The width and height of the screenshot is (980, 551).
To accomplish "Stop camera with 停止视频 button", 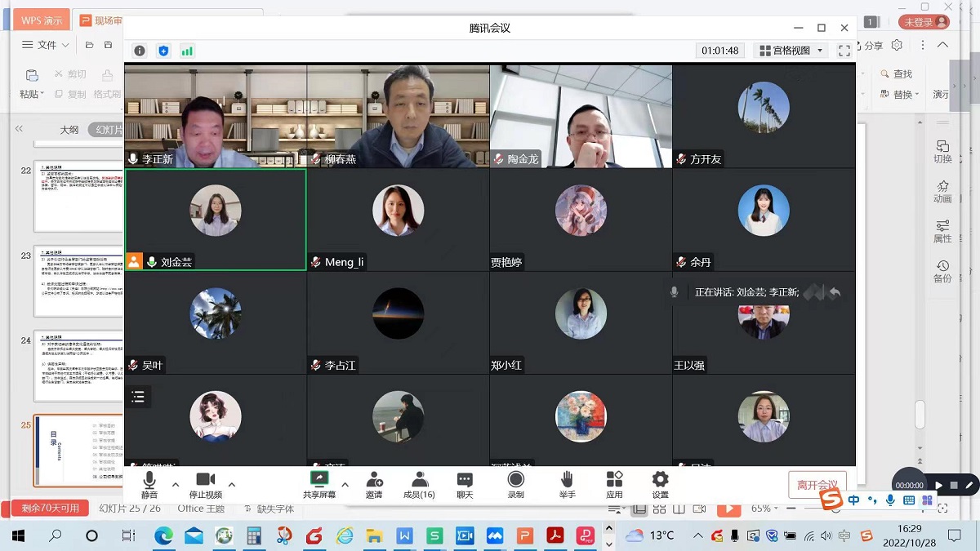I will pyautogui.click(x=205, y=484).
